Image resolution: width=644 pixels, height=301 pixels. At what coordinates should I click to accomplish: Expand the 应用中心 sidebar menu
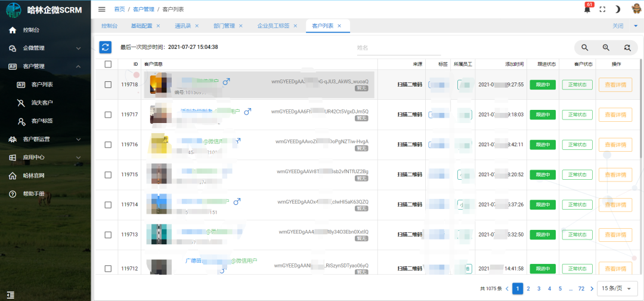(x=45, y=158)
